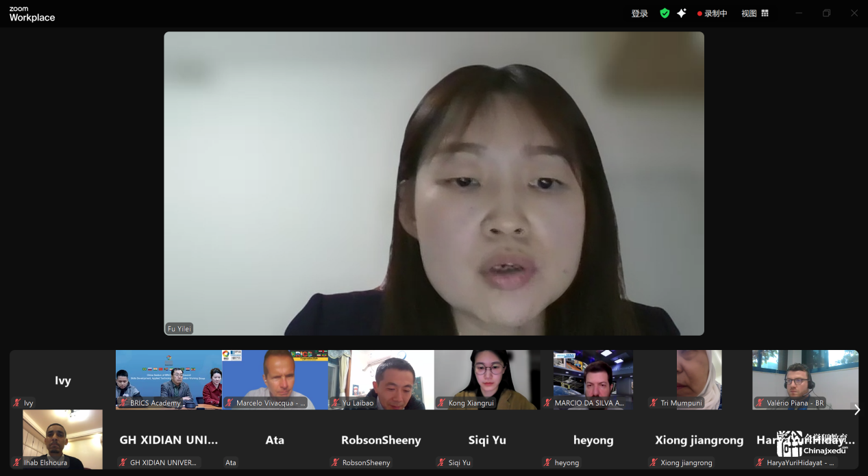Screen dimensions: 868x476
Task: Click the green encryption shield icon
Action: tap(664, 13)
